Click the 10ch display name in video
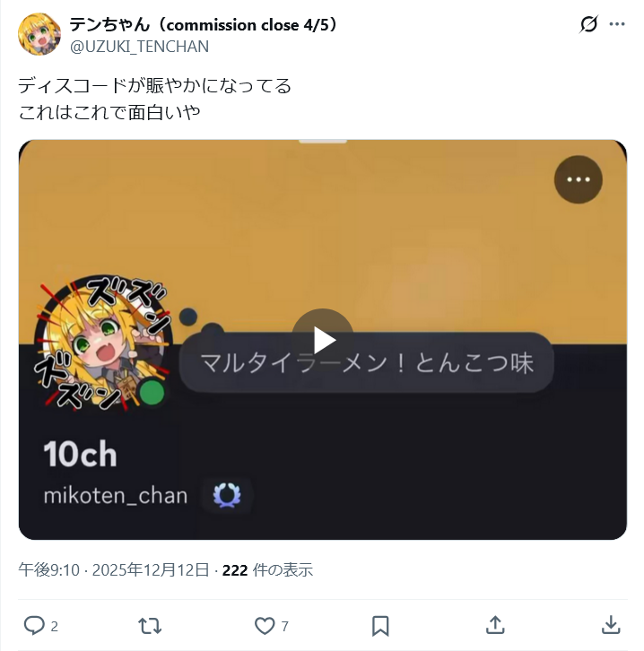The height and width of the screenshot is (651, 644). click(80, 455)
